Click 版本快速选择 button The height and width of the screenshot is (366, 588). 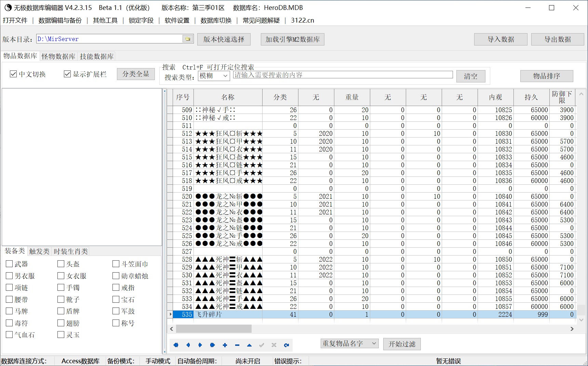tap(224, 39)
